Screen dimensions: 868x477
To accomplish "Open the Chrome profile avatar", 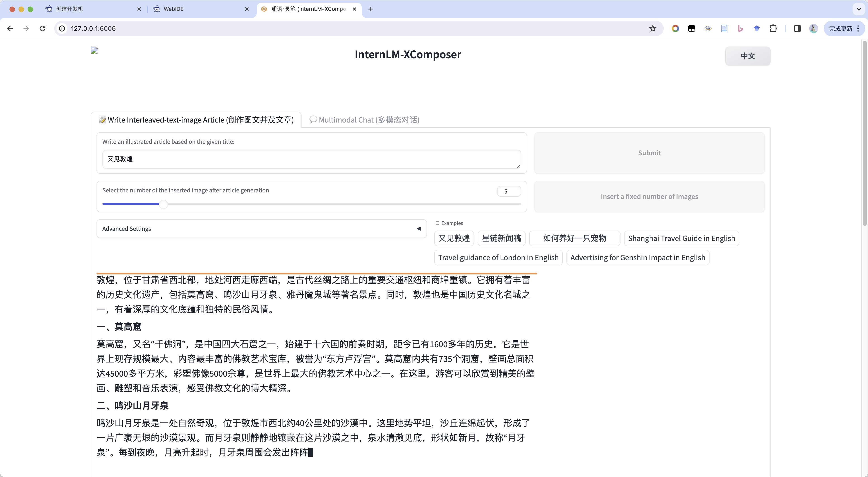I will (814, 29).
